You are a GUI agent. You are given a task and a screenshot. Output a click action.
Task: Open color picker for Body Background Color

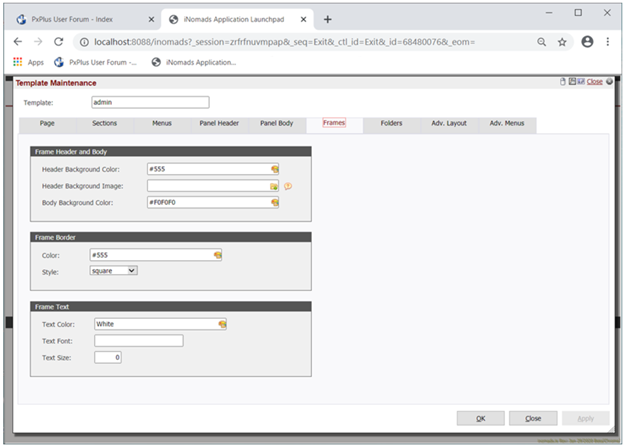[x=274, y=202]
